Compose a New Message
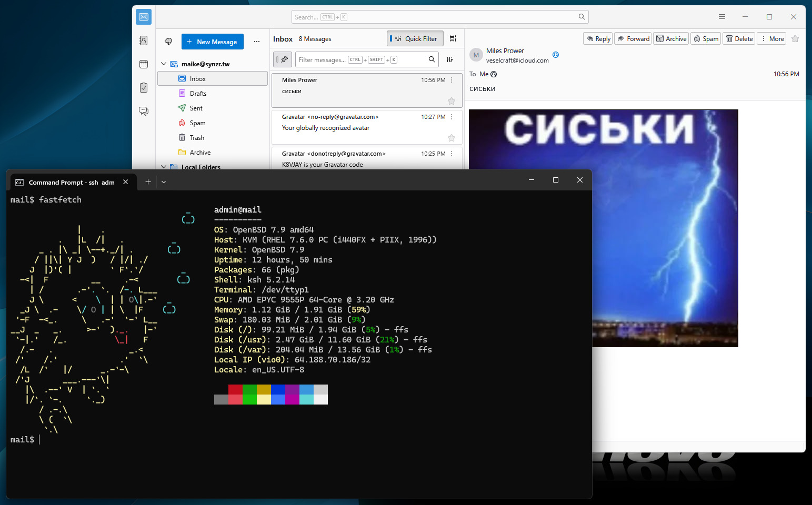812x505 pixels. [213, 42]
